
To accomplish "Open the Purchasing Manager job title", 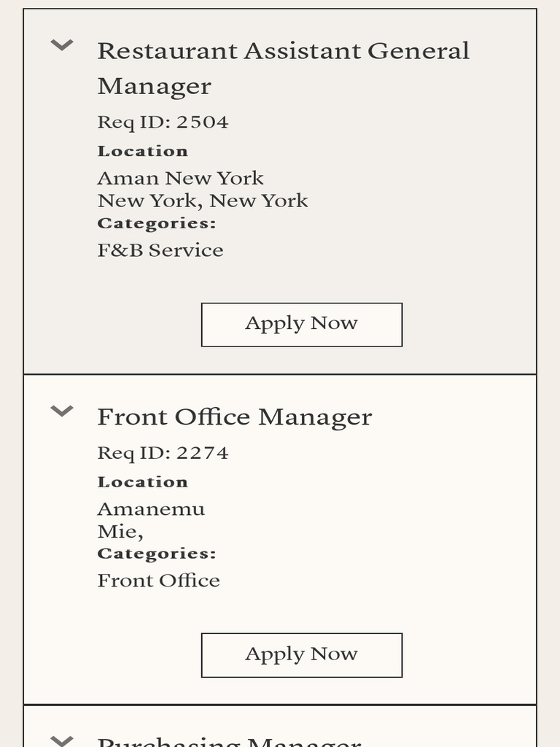I will click(229, 741).
